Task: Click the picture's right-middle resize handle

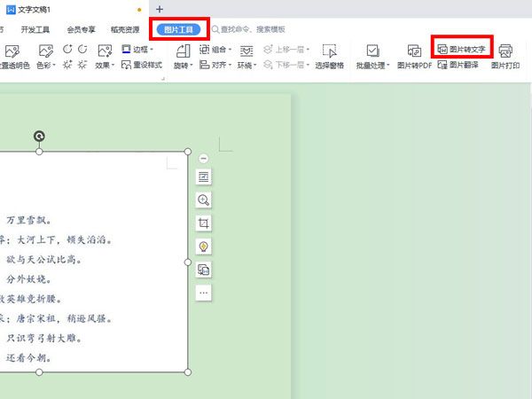Action: coord(188,262)
